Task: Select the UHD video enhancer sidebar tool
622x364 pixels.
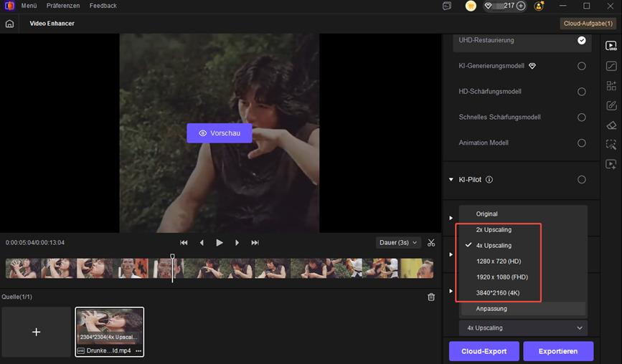Action: [x=611, y=46]
